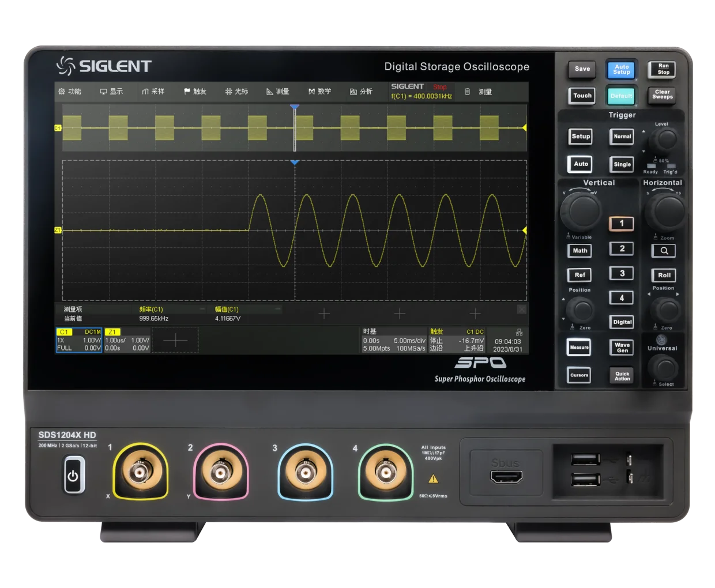Click the yellow channel 1 BNC connector
The image size is (715, 588).
140,472
